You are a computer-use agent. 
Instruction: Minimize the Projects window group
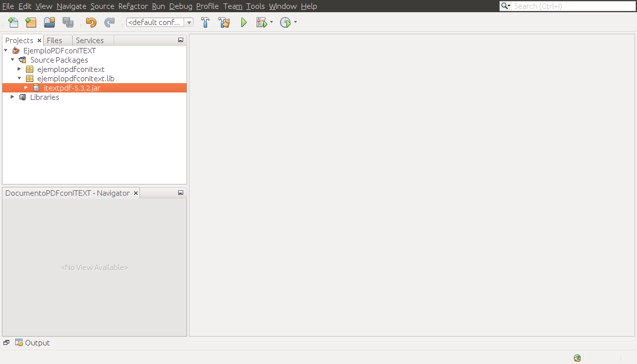[180, 40]
